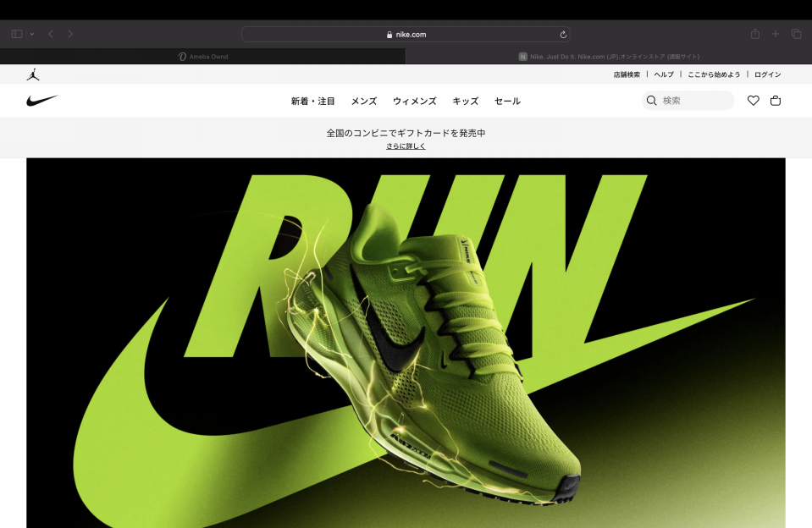
Task: Select the Nike. Just Do It. tab
Action: tap(609, 57)
